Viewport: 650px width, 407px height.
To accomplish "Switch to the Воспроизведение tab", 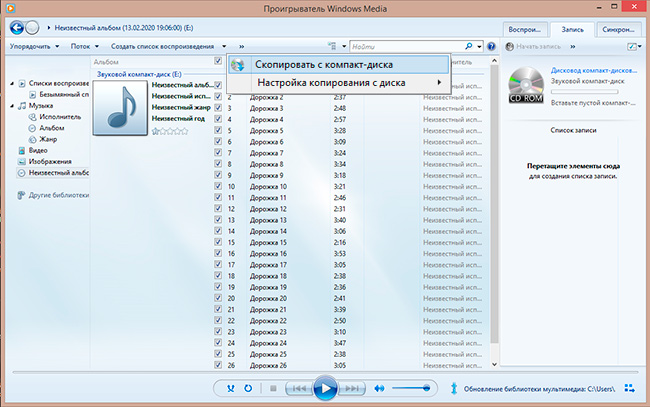I will tap(524, 29).
